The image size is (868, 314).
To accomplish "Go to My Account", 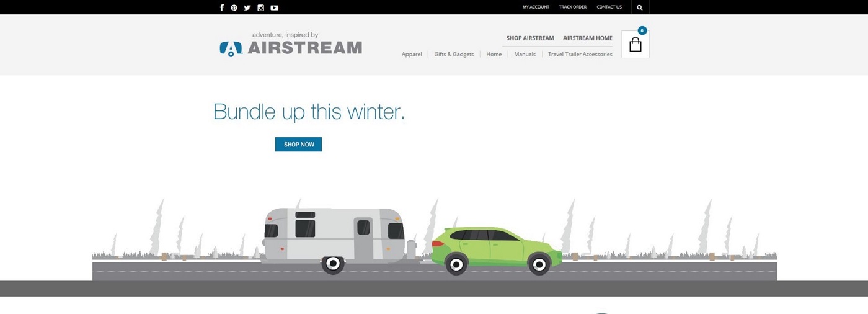I will (536, 7).
